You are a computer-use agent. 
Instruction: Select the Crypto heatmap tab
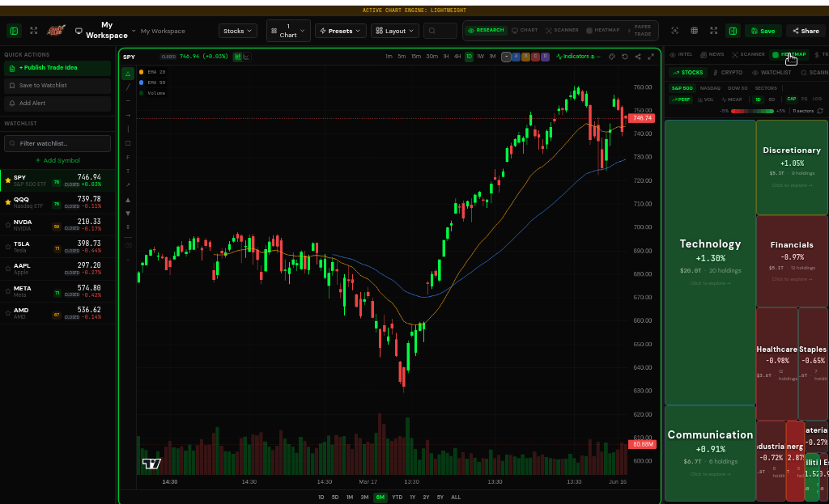tap(728, 73)
